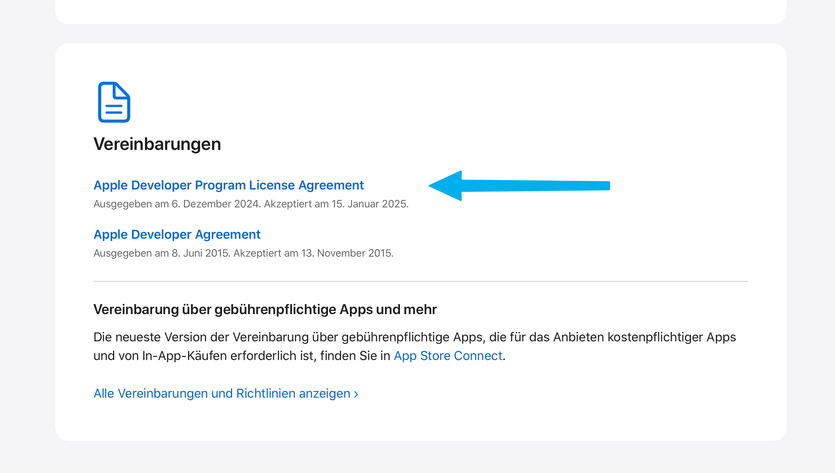835x473 pixels.
Task: Open the Apple Developer Agreement link
Action: (177, 234)
